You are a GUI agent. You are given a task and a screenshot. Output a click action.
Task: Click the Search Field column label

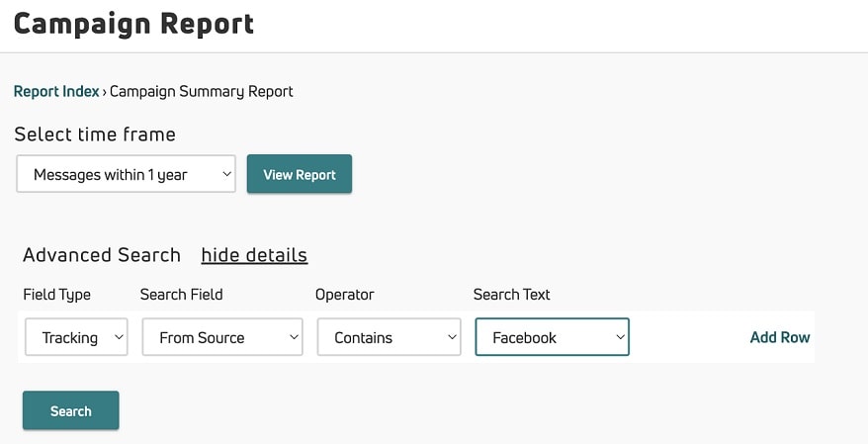pos(181,295)
